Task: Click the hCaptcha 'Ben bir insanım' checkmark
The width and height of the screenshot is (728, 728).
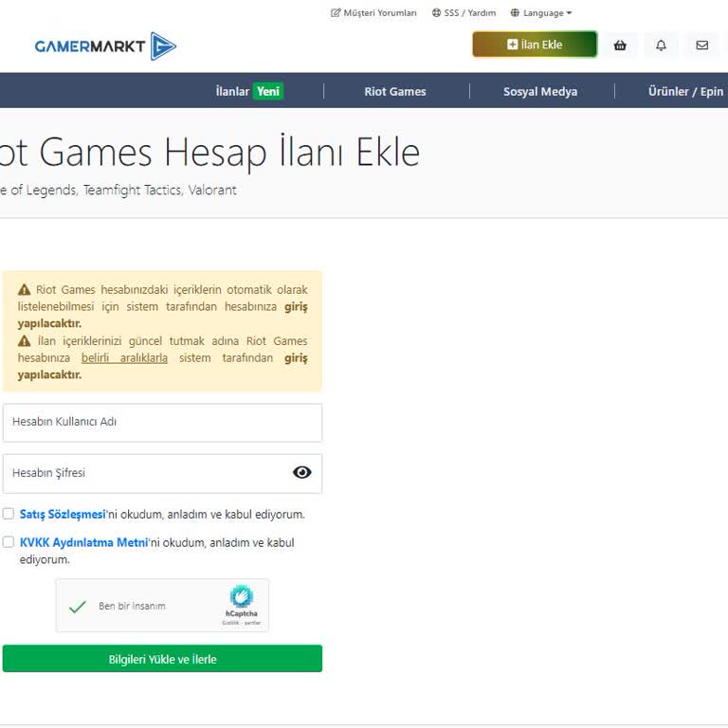Action: (x=78, y=607)
